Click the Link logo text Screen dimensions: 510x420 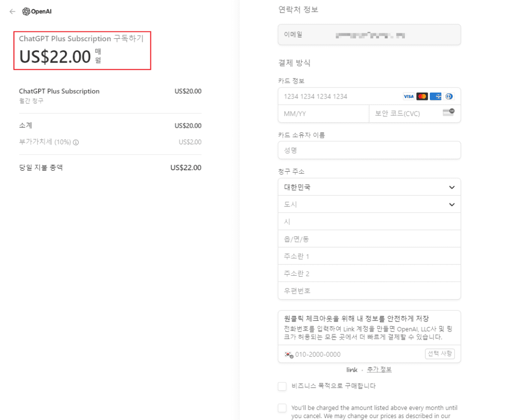coord(352,369)
